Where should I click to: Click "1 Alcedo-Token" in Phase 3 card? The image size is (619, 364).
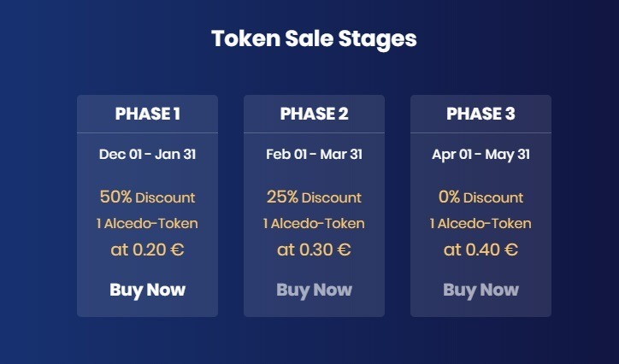[x=480, y=224]
